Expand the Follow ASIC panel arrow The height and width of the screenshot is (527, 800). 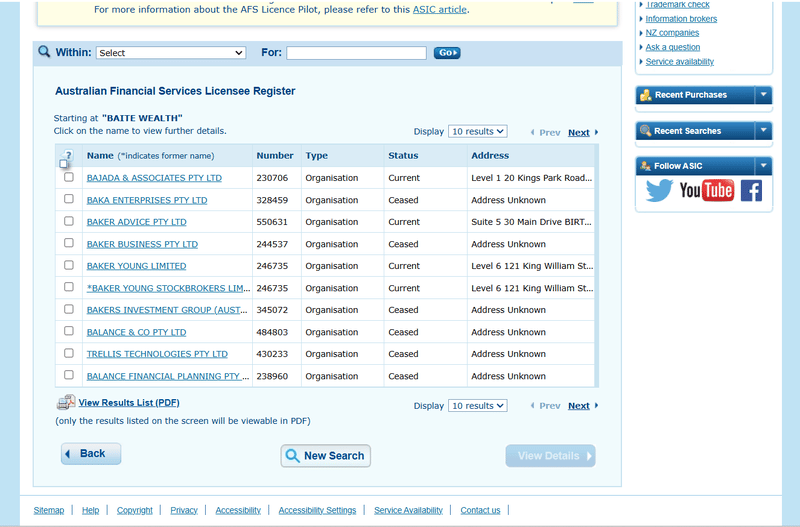coord(763,165)
